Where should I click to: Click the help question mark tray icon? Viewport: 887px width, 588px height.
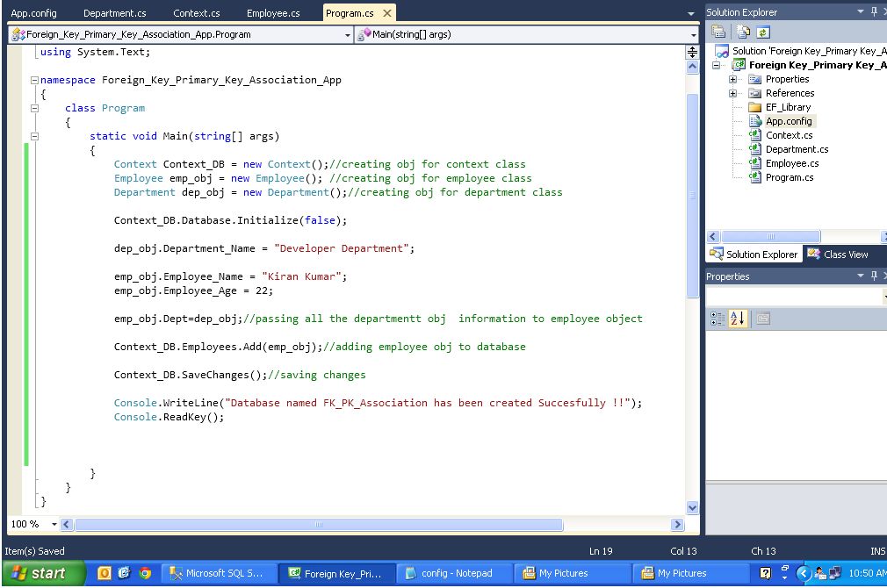(x=765, y=574)
